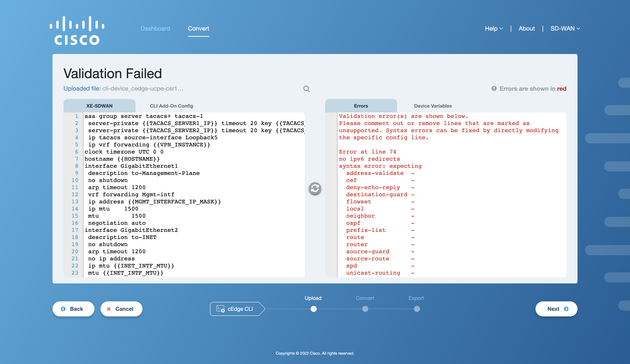
Task: Click the cEdge CLI terminal icon
Action: pyautogui.click(x=220, y=309)
